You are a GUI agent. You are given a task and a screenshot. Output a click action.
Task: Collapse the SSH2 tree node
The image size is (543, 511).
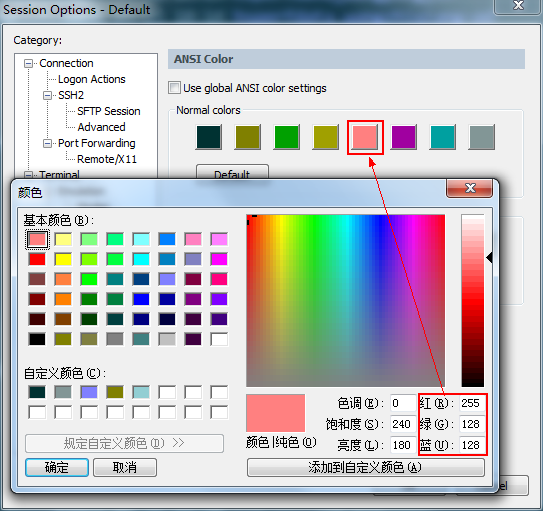coord(47,95)
